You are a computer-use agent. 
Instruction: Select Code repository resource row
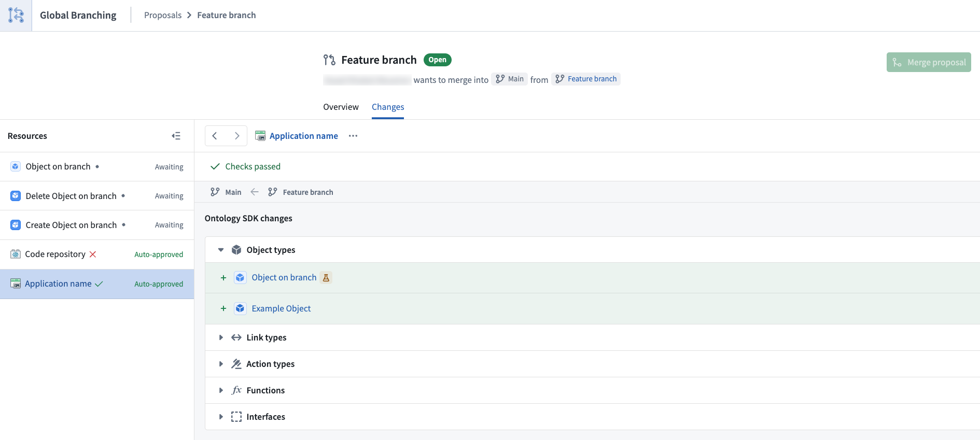97,254
